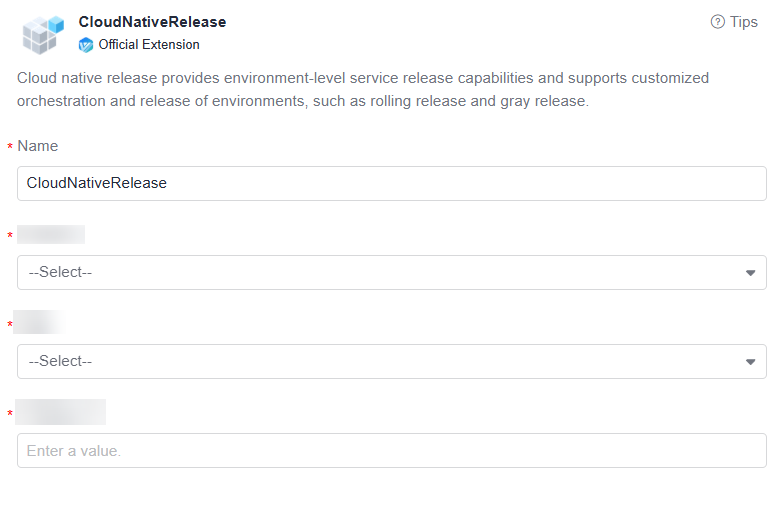The width and height of the screenshot is (779, 509).
Task: Open the second --Select-- combo box
Action: [x=380, y=361]
